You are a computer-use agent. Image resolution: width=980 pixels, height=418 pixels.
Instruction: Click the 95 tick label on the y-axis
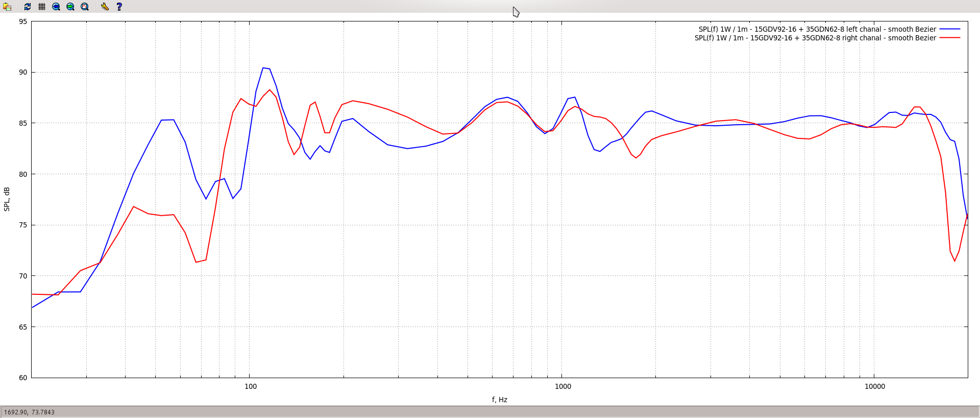tap(23, 21)
